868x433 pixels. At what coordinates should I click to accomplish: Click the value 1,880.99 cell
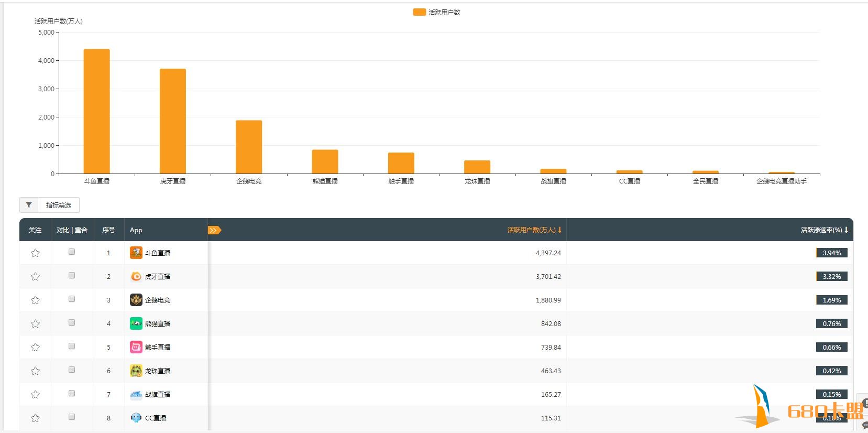548,300
